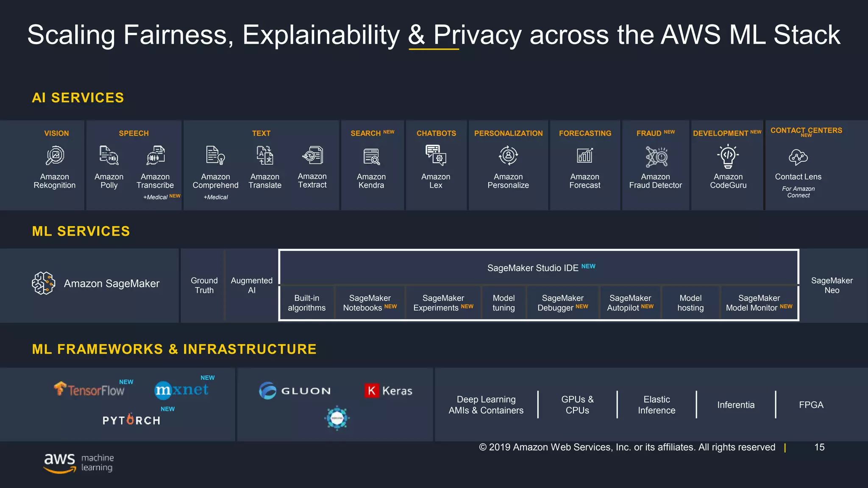
Task: Select the Model hosting tile
Action: [x=691, y=303]
